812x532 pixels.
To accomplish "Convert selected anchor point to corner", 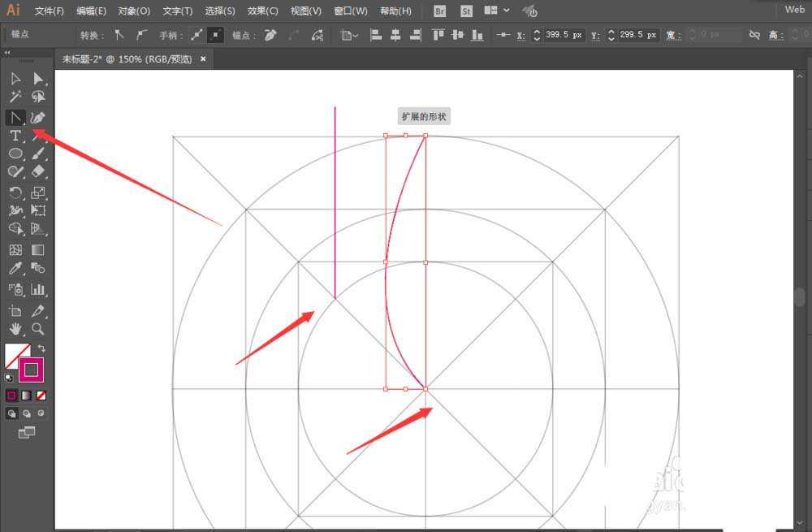I will click(119, 35).
